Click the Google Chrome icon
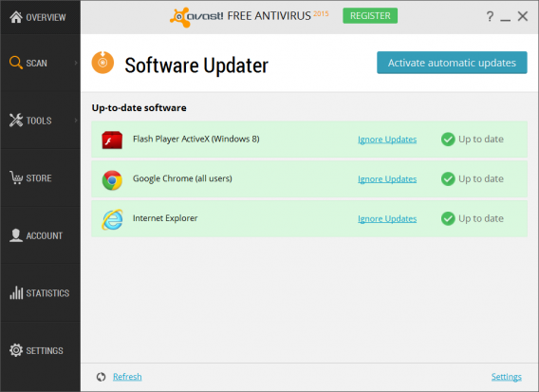Screen dimensions: 539x392 112,179
